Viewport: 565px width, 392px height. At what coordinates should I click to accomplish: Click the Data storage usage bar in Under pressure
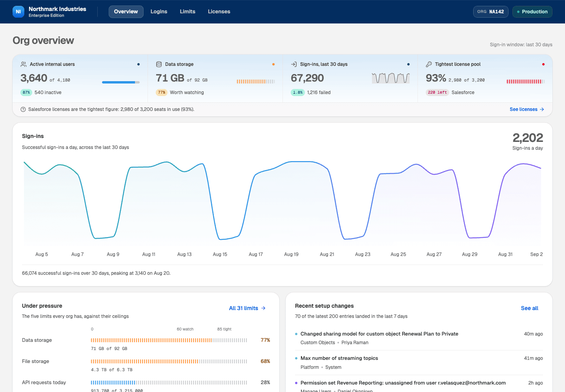(169, 340)
